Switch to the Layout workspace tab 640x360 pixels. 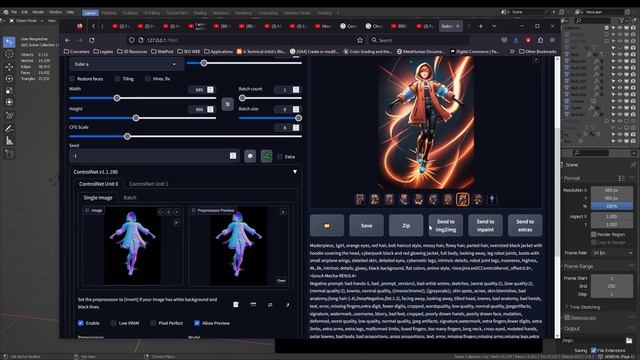pos(90,13)
